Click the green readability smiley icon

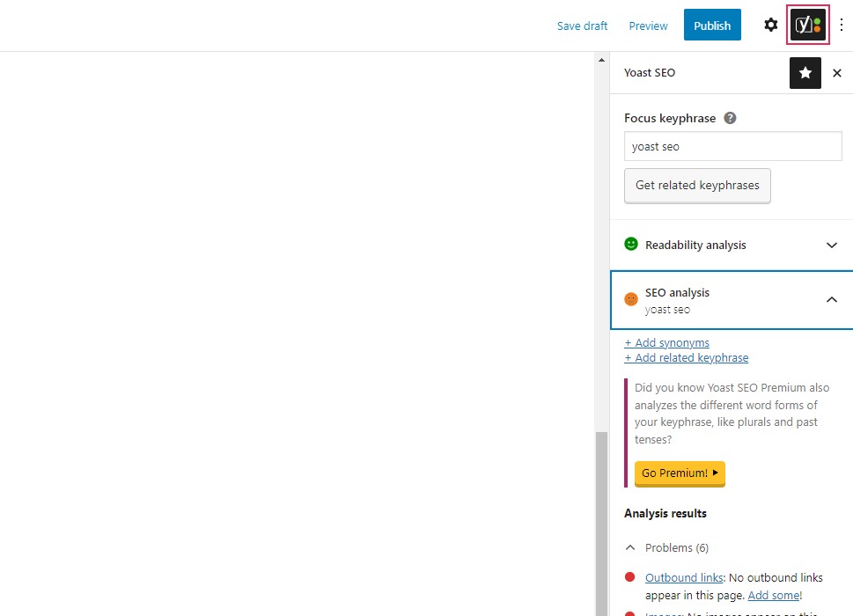click(630, 245)
